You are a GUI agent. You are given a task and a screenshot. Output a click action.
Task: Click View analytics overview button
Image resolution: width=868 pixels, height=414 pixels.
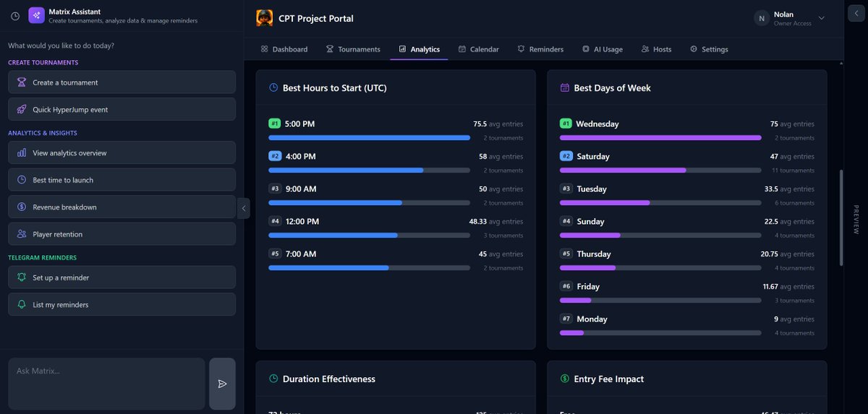(x=122, y=152)
